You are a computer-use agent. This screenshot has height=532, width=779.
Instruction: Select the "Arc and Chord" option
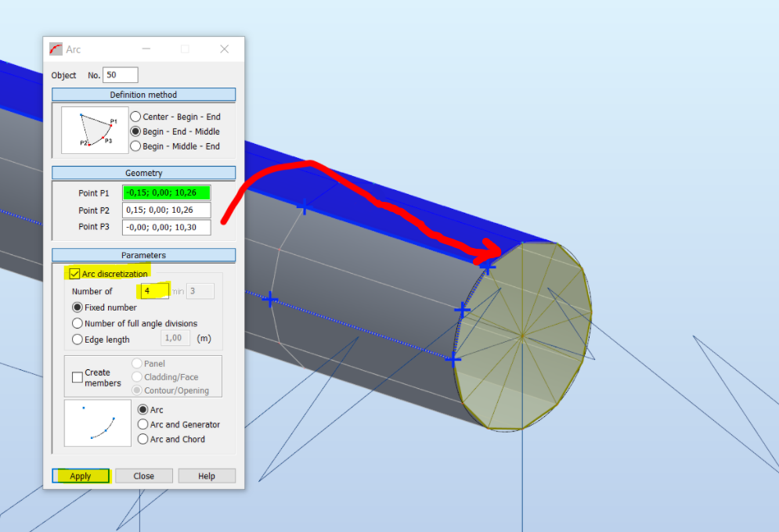tap(142, 439)
